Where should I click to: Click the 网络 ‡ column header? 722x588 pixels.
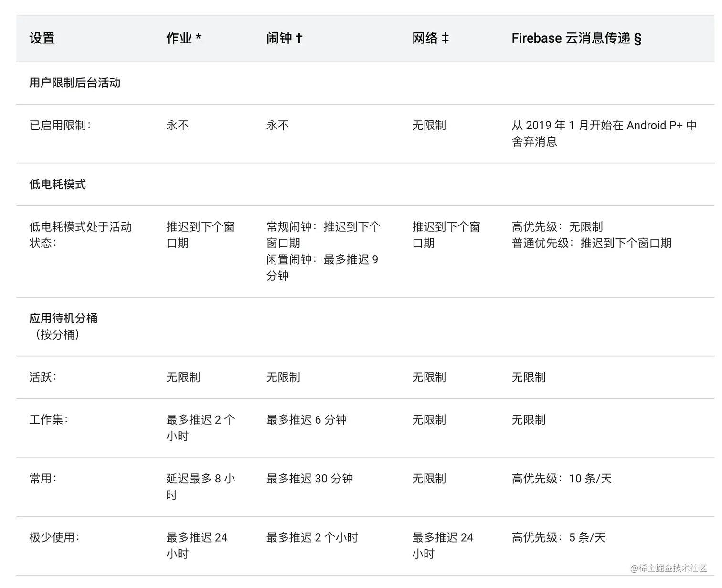click(431, 38)
